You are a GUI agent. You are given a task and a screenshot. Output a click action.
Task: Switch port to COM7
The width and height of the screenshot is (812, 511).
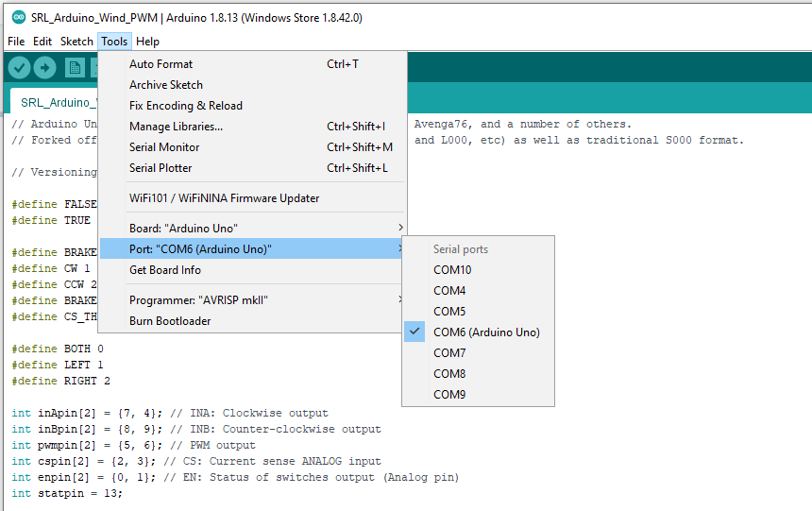(x=478, y=353)
